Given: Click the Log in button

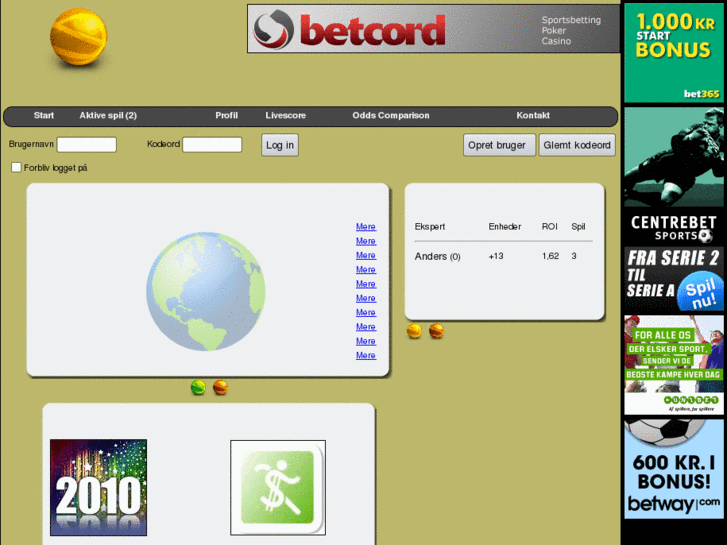Looking at the screenshot, I should [280, 145].
